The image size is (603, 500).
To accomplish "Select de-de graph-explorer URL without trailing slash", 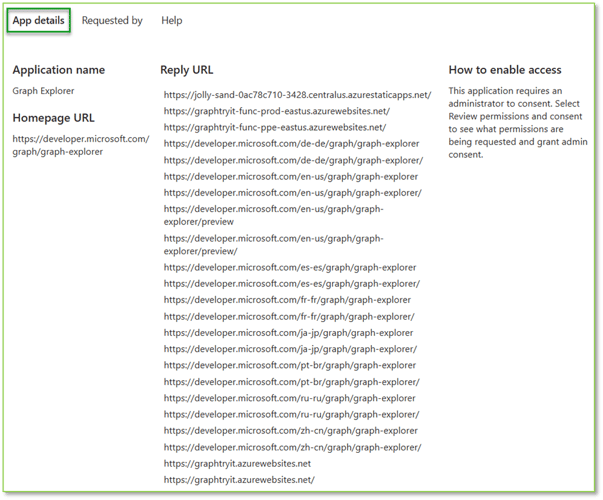I will click(x=291, y=144).
